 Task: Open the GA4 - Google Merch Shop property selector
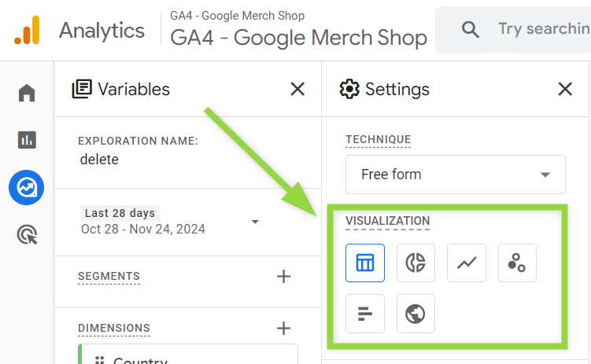point(298,30)
